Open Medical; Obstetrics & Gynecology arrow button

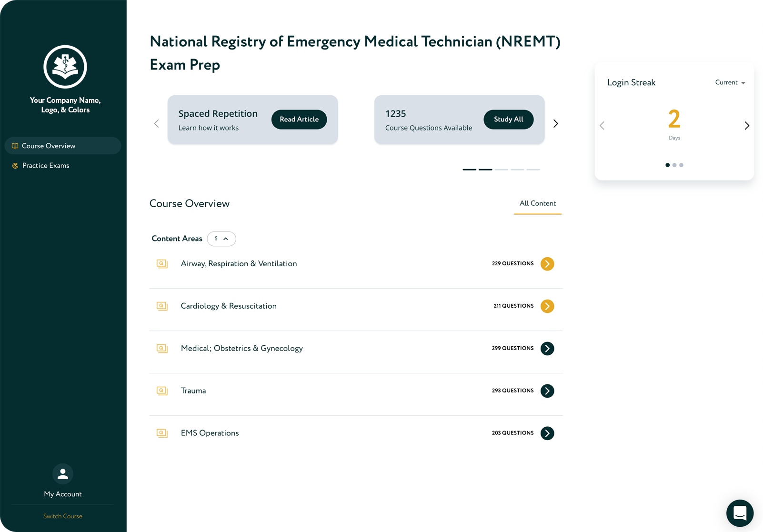point(547,349)
